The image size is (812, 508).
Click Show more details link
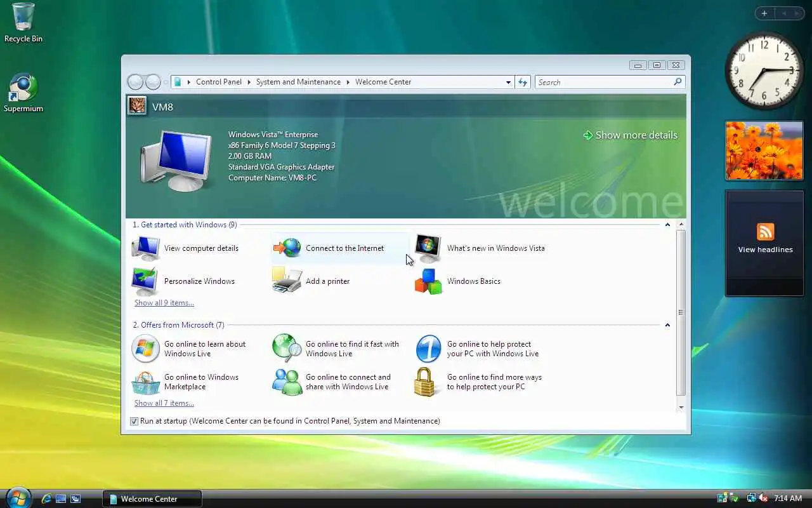[630, 135]
